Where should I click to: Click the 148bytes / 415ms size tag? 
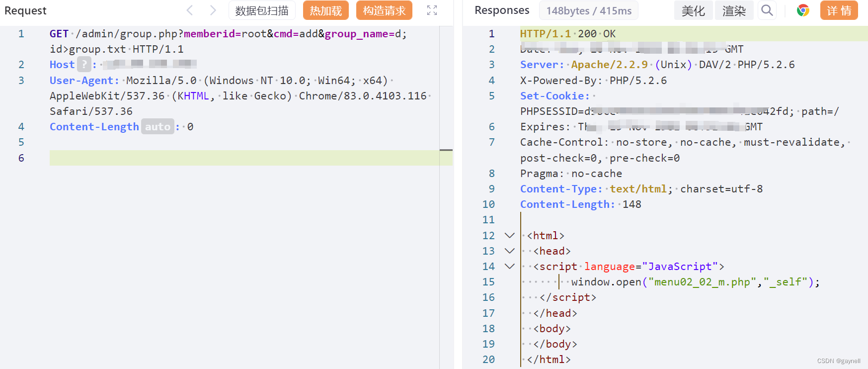coord(589,10)
